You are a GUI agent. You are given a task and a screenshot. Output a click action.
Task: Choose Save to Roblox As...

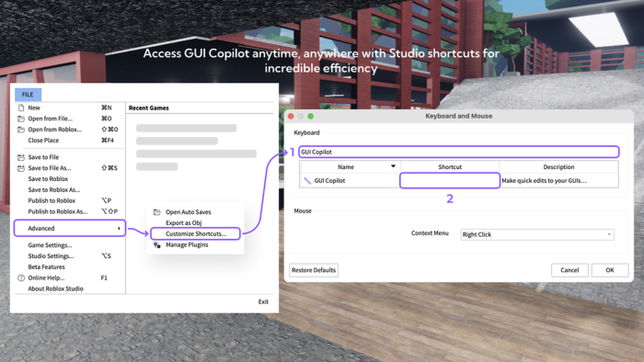pyautogui.click(x=54, y=190)
